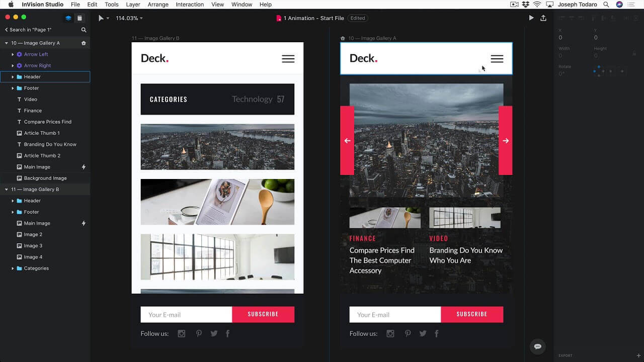Select the pointer Select tool
The height and width of the screenshot is (362, 644).
[x=101, y=18]
